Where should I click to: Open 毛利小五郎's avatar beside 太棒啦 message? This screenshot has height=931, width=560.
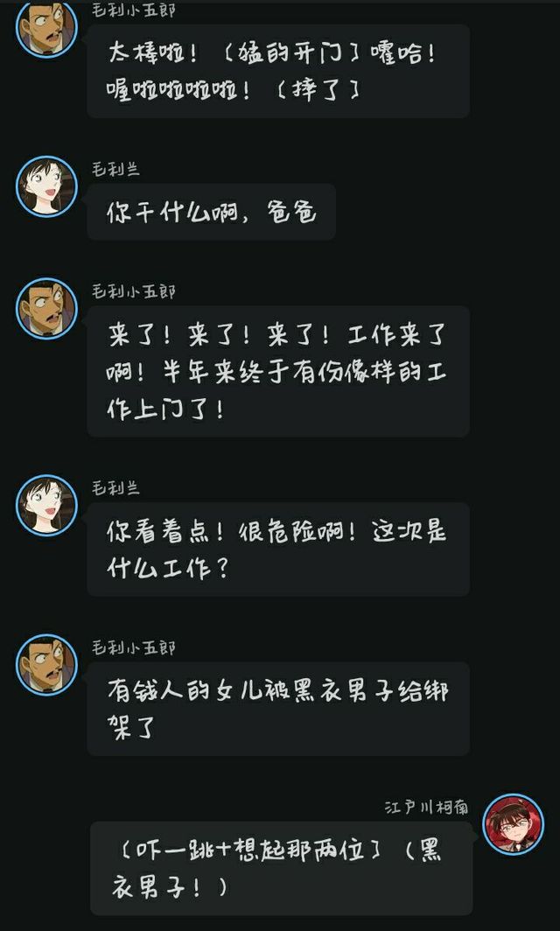[46, 29]
